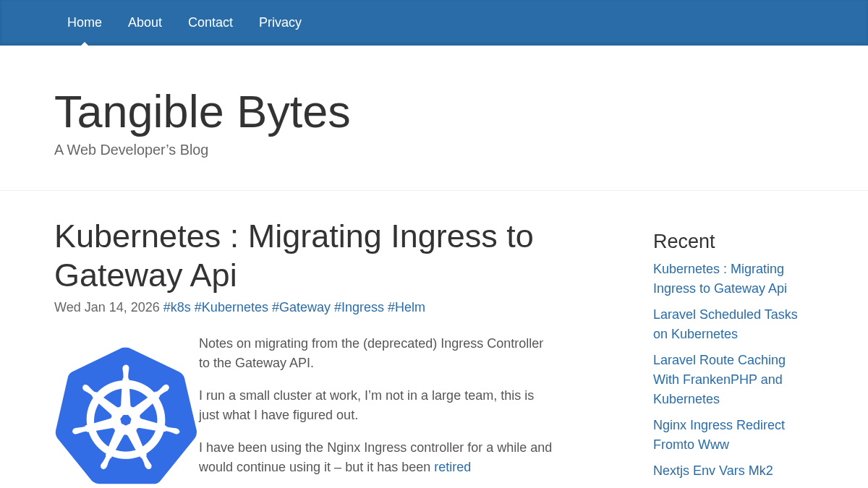
Task: Open recent post Nextjs Env Vars Mk2
Action: click(x=713, y=471)
